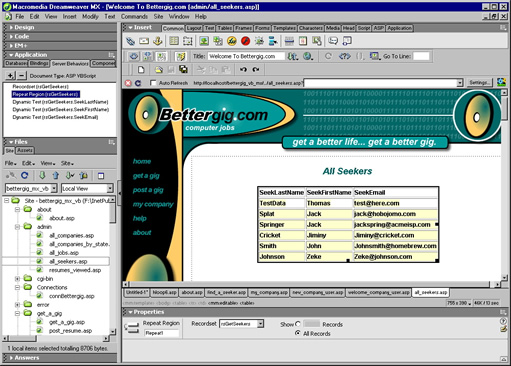
Task: Select the Show Records radio button
Action: (x=298, y=324)
